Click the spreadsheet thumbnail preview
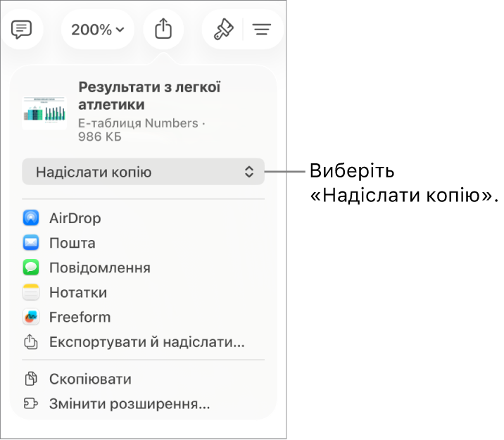 (44, 113)
